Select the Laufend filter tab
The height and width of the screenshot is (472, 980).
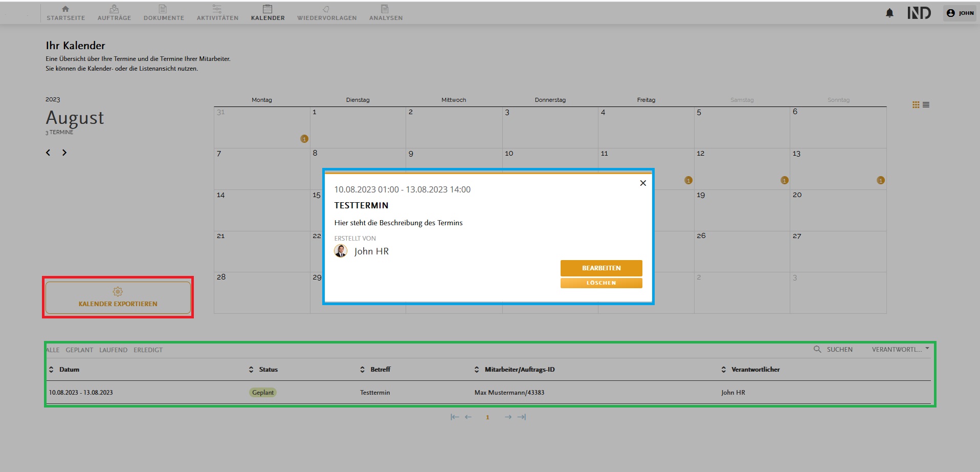pyautogui.click(x=114, y=350)
